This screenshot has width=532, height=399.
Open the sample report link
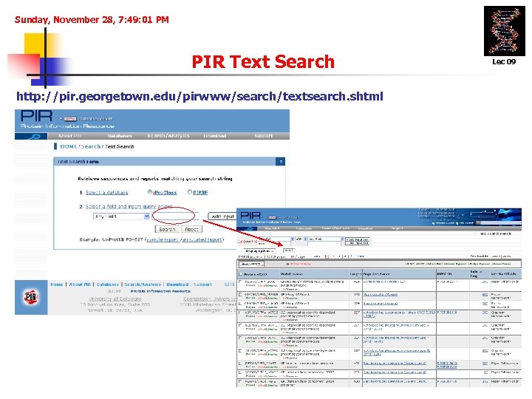tap(163, 239)
